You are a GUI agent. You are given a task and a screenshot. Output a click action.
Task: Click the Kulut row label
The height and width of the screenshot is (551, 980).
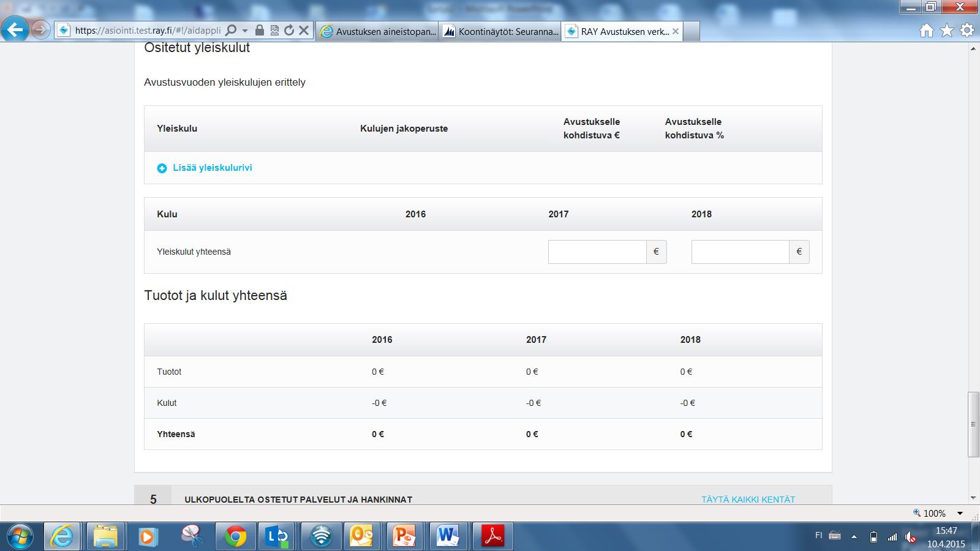(167, 403)
